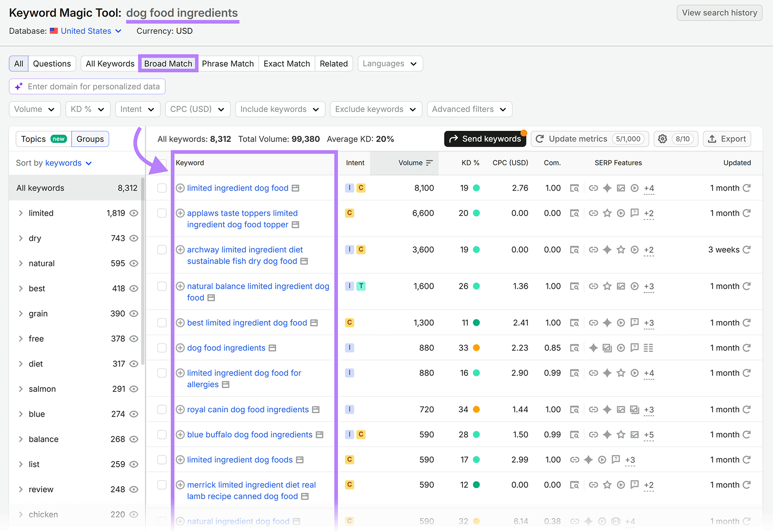The height and width of the screenshot is (532, 773).
Task: Toggle eye icon for 'natural' group
Action: click(x=134, y=263)
